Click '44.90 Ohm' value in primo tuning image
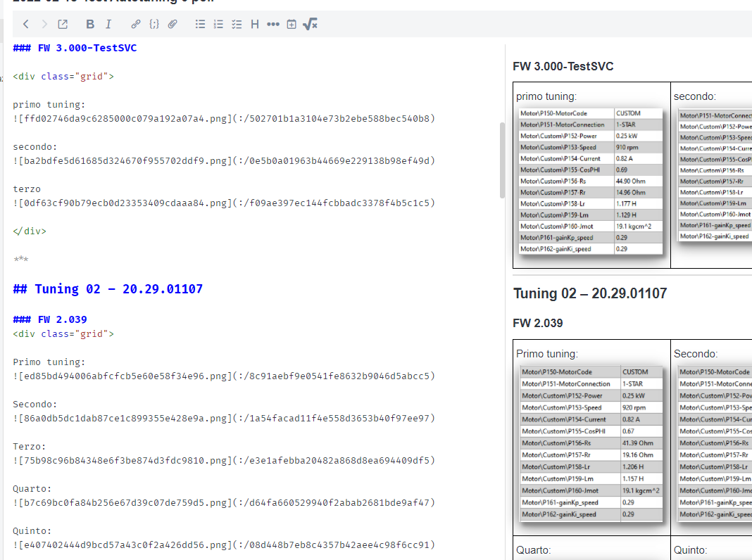Viewport: 752px width, 560px height. point(631,181)
